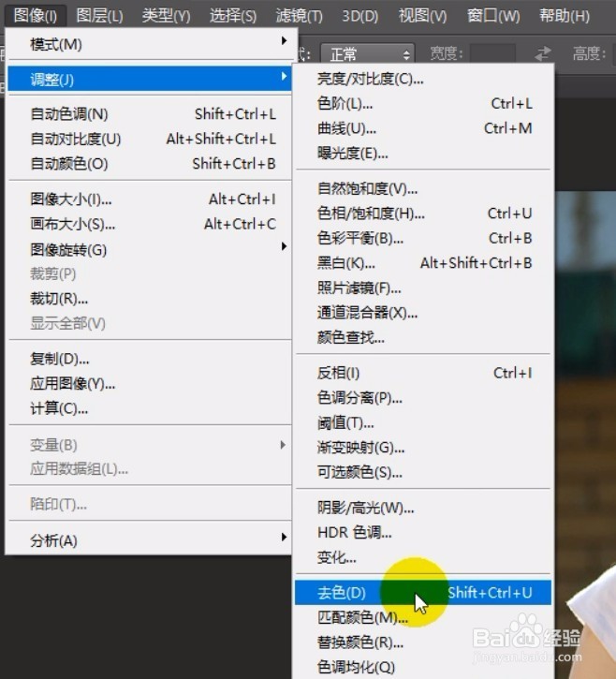Choose 自动色调(N)

[x=150, y=114]
